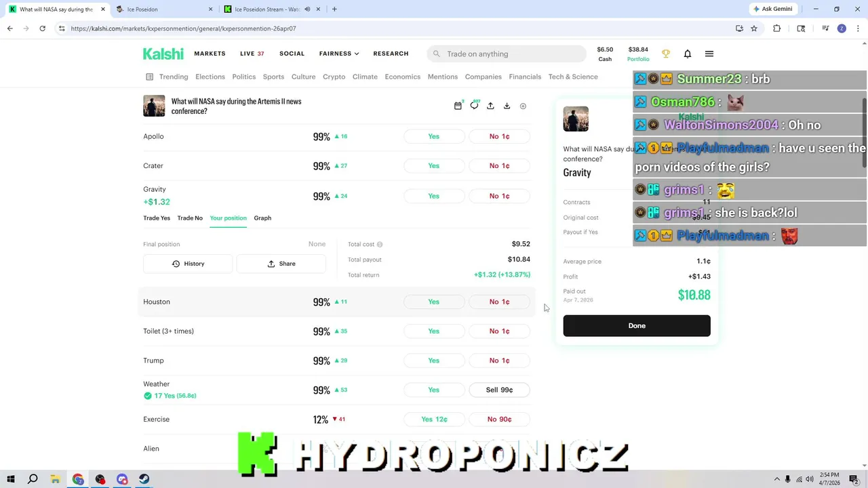868x488 pixels.
Task: Switch to the Graph tab
Action: click(x=262, y=218)
